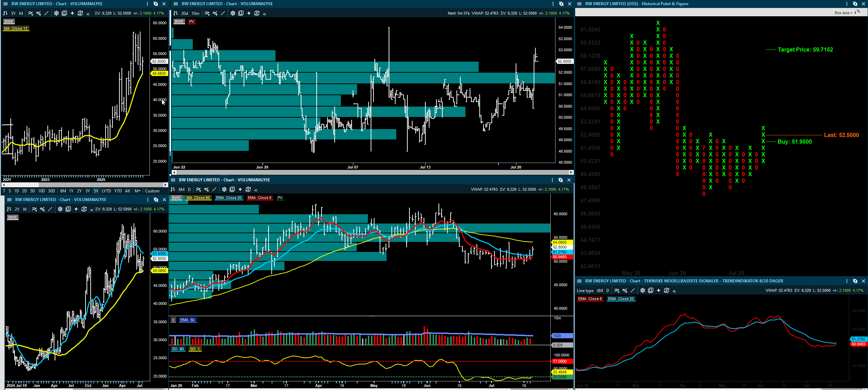Click the crosshair tool in trend indicator chart
Image resolution: width=868 pixels, height=390 pixels.
coord(659,290)
